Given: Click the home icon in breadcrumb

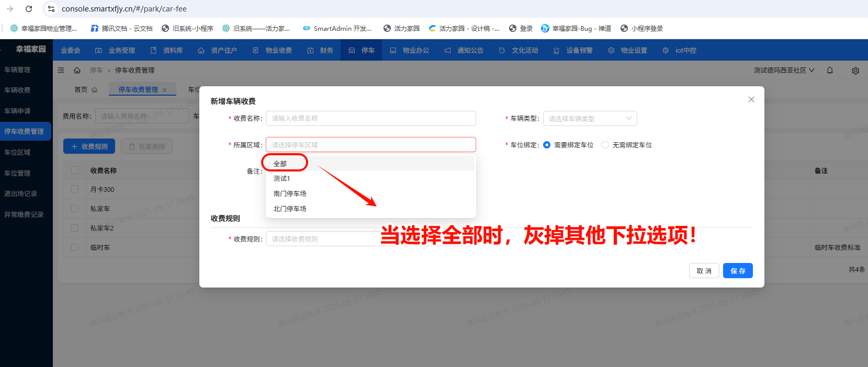Looking at the screenshot, I should (x=77, y=70).
